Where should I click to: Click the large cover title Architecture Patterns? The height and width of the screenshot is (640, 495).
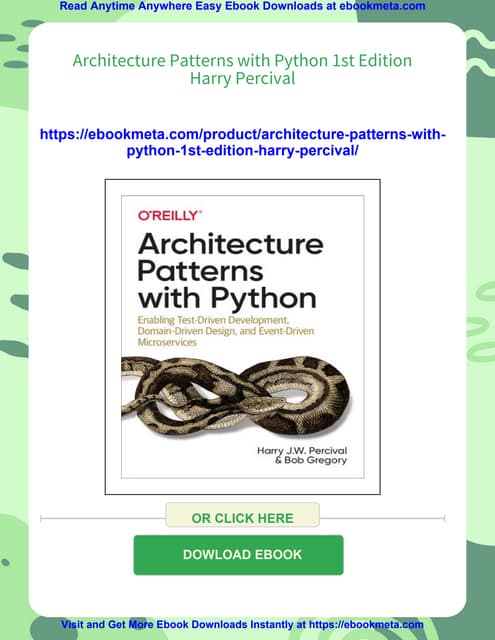tap(231, 257)
